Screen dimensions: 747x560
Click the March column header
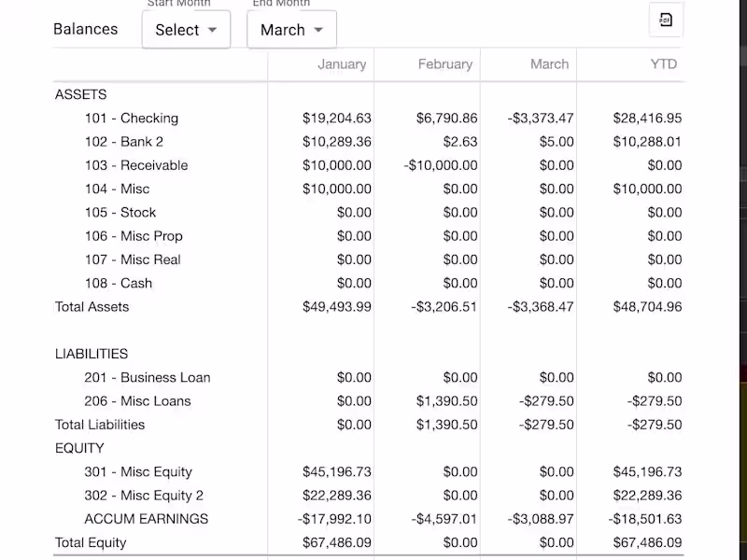[x=549, y=64]
